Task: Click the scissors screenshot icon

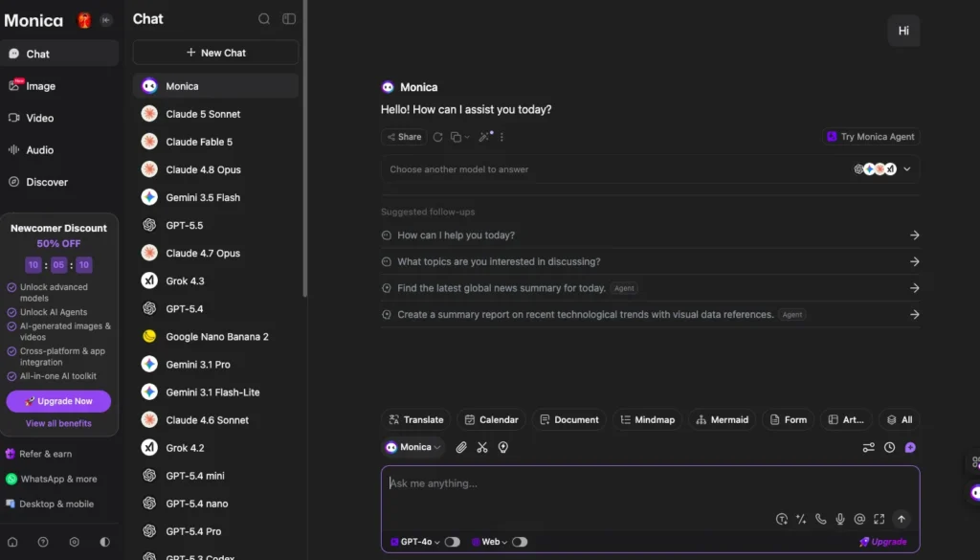Action: [x=482, y=447]
